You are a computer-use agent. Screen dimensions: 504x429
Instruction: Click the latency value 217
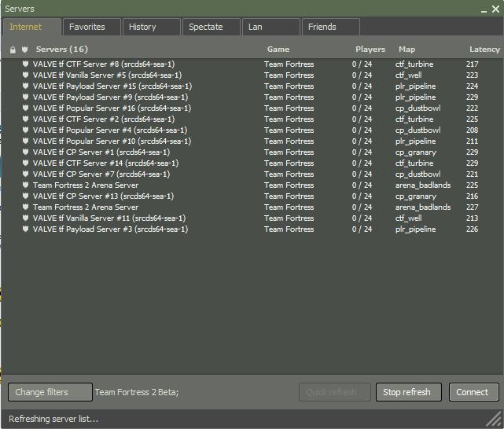[472, 64]
